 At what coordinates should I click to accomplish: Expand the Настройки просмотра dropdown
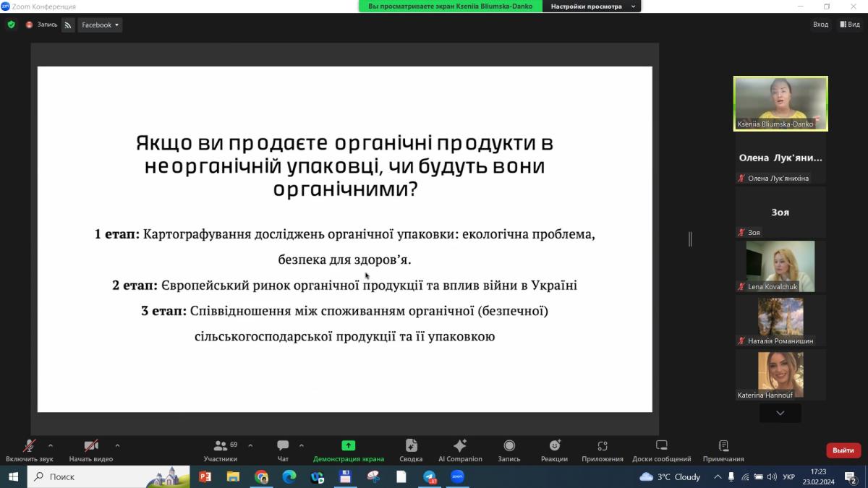[x=592, y=7]
